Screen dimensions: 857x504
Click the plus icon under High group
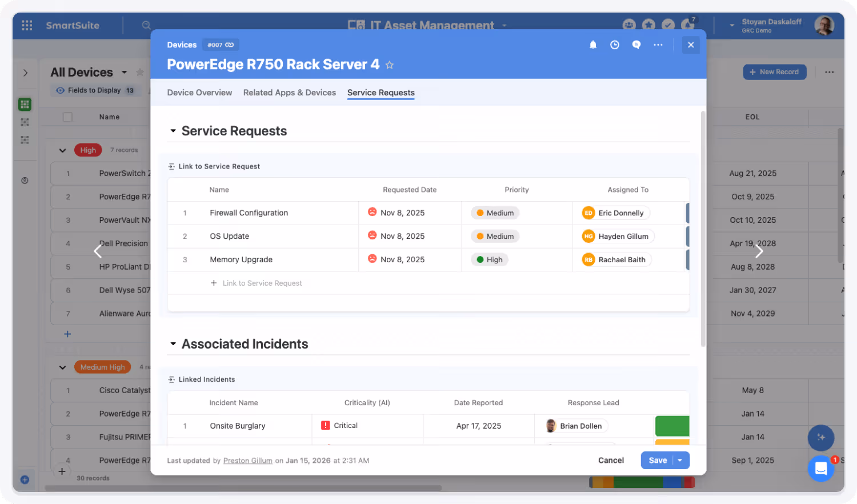click(x=67, y=334)
